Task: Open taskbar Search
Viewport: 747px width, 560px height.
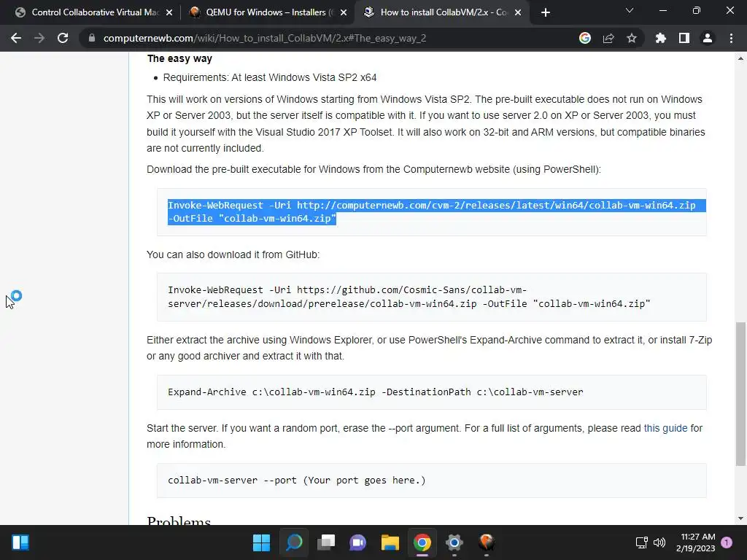Action: pos(294,542)
